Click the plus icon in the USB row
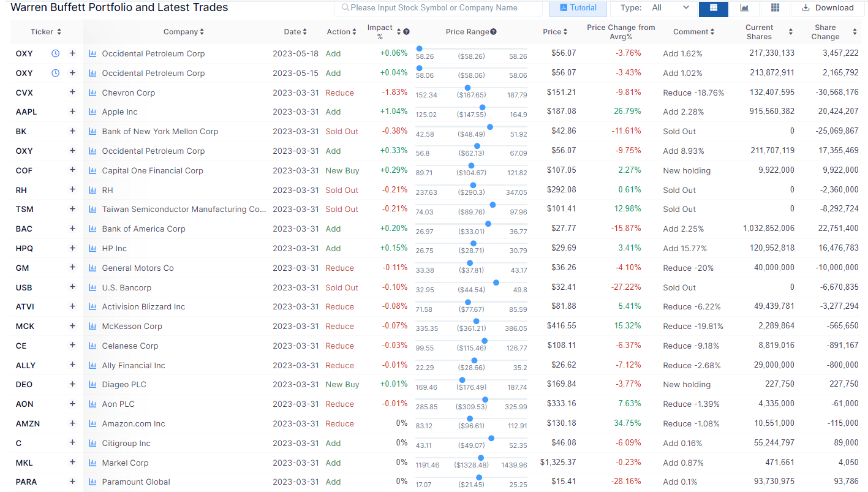 coord(72,287)
